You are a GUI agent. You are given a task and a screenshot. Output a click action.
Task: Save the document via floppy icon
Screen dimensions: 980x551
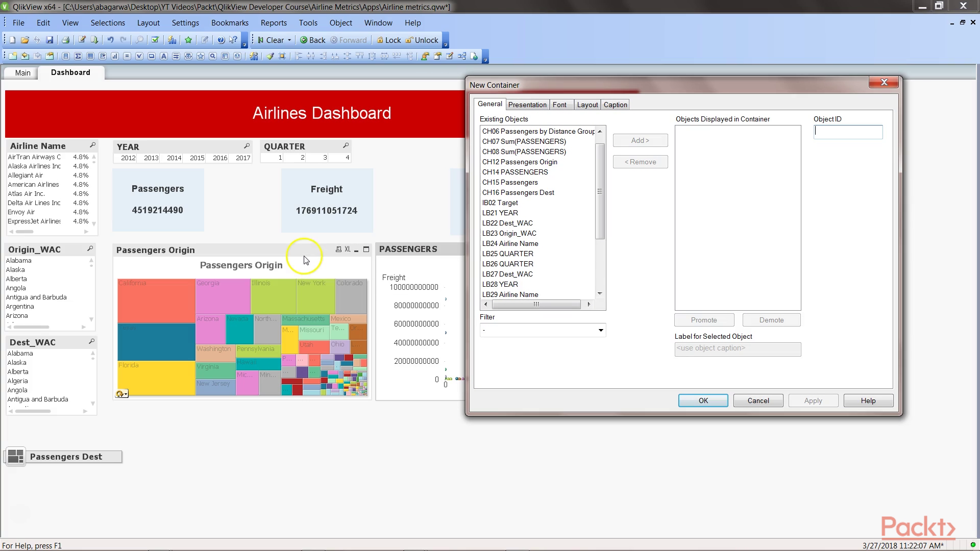click(50, 40)
